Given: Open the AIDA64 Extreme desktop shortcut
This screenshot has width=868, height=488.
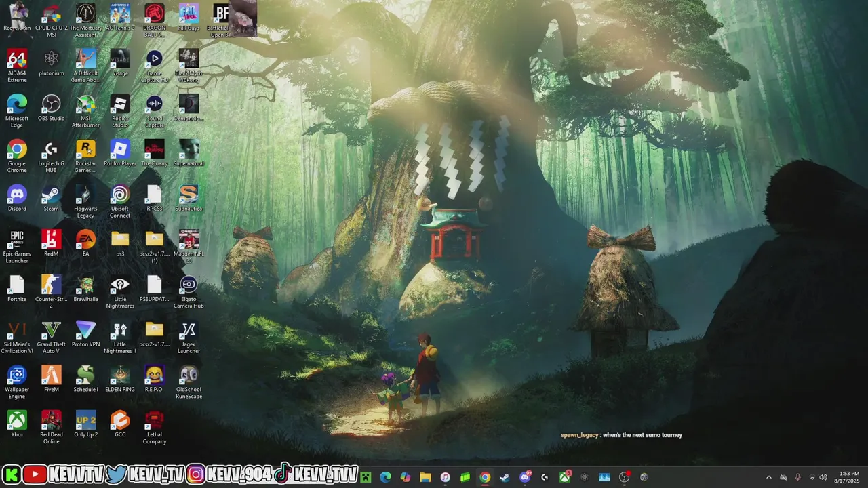Looking at the screenshot, I should pyautogui.click(x=17, y=66).
